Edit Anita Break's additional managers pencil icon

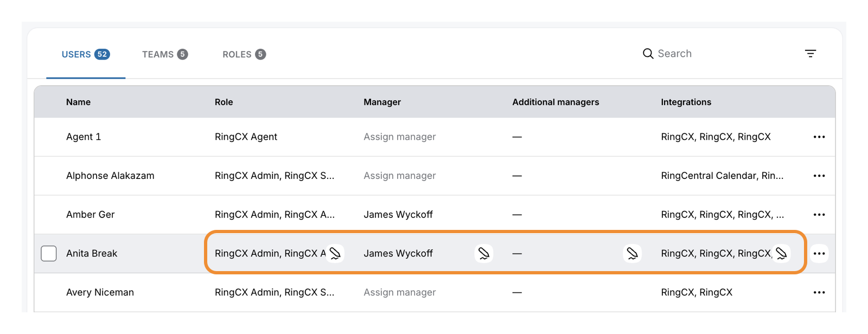pos(632,253)
